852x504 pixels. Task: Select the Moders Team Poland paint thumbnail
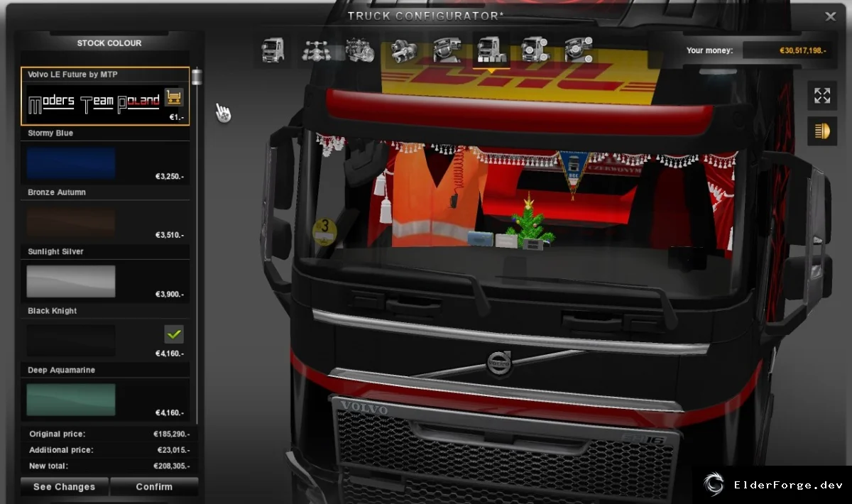pyautogui.click(x=94, y=104)
